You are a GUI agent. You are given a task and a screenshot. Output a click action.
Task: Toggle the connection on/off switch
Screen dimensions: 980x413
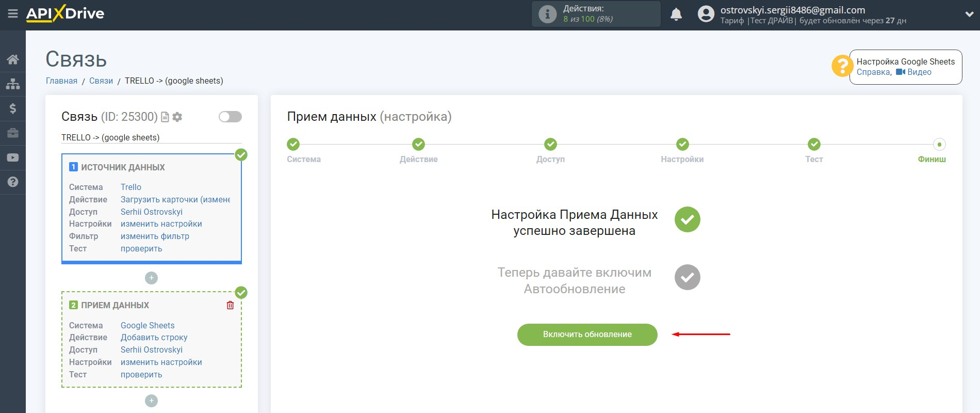(230, 117)
